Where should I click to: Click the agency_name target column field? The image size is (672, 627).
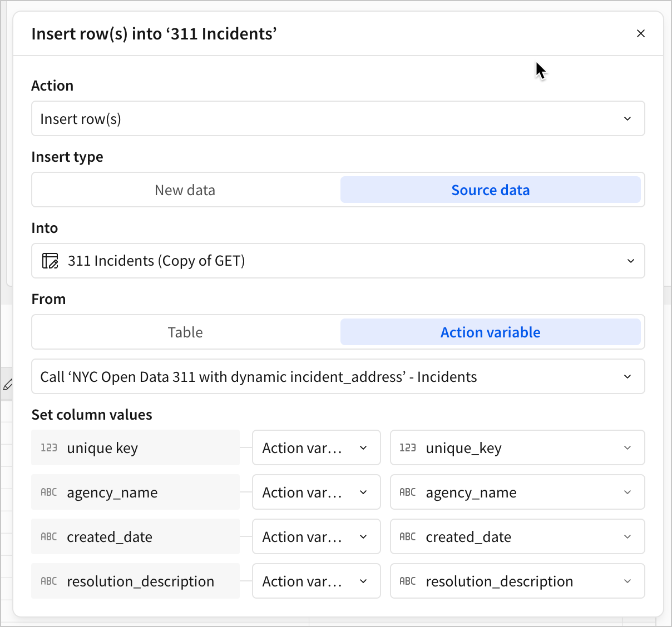pos(135,492)
